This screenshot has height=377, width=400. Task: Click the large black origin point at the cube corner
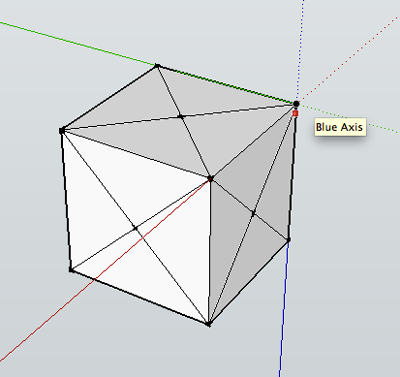pyautogui.click(x=296, y=104)
